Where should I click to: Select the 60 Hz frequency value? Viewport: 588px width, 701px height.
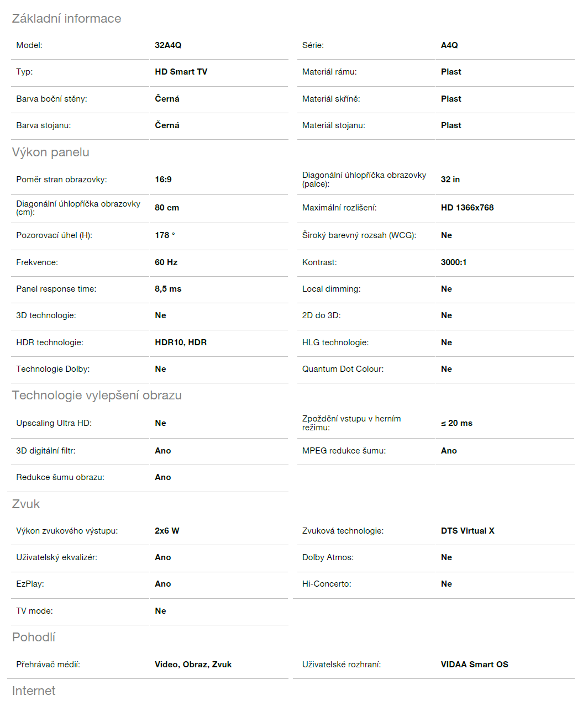point(166,262)
